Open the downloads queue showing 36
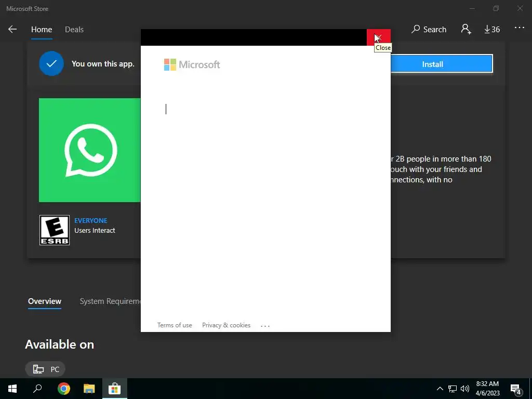The image size is (532, 399). tap(492, 30)
